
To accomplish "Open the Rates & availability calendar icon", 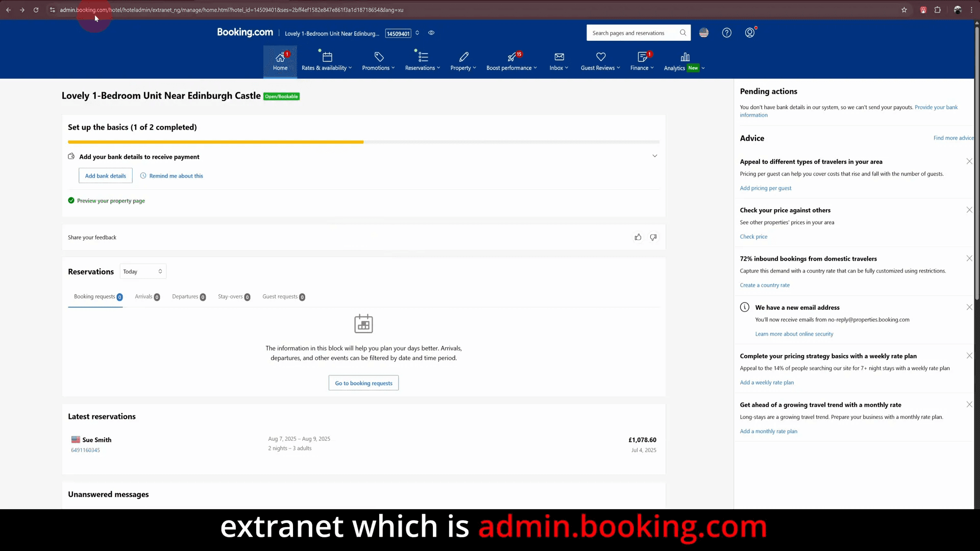I will tap(327, 57).
